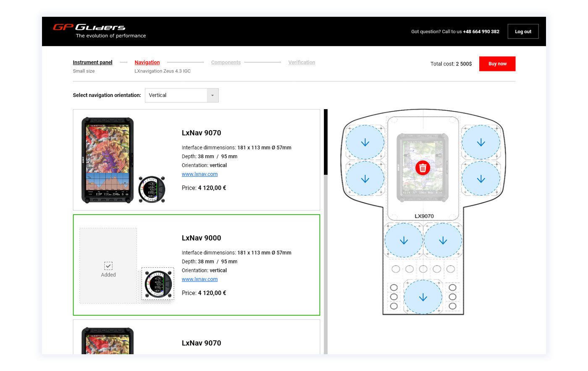Click the Buy now button
Screen dimensions: 588x371
tap(497, 64)
